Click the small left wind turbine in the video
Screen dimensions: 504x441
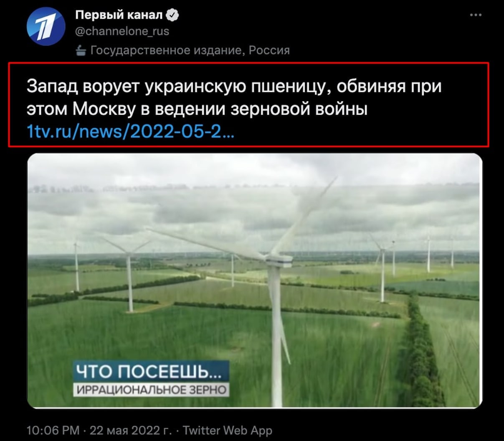click(x=76, y=266)
